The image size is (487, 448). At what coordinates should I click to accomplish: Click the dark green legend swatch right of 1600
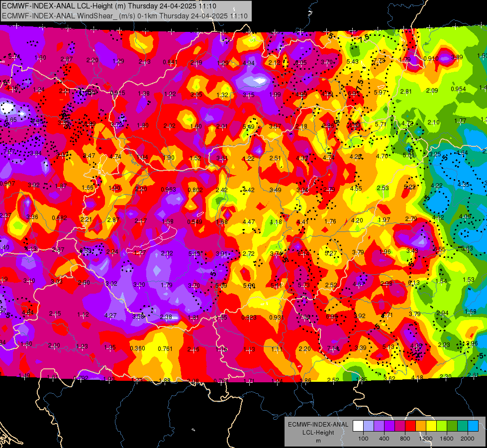(x=452, y=426)
